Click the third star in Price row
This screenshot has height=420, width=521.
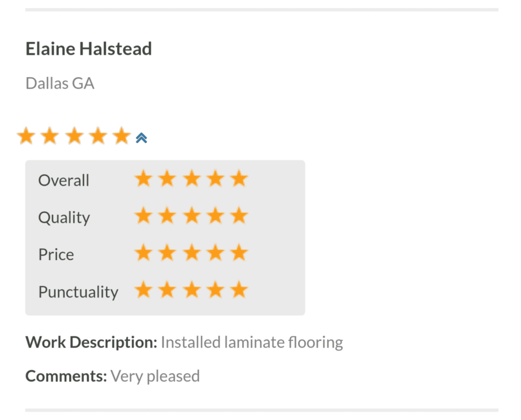coord(191,253)
